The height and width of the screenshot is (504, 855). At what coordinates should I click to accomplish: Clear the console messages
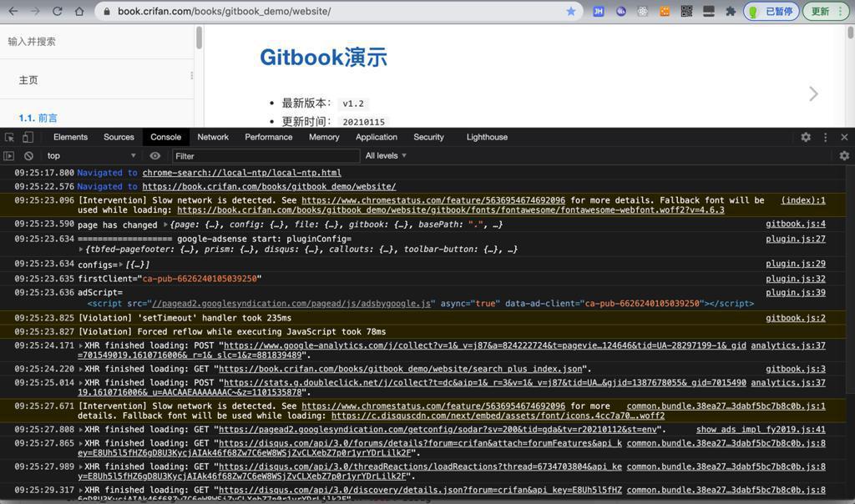click(28, 156)
